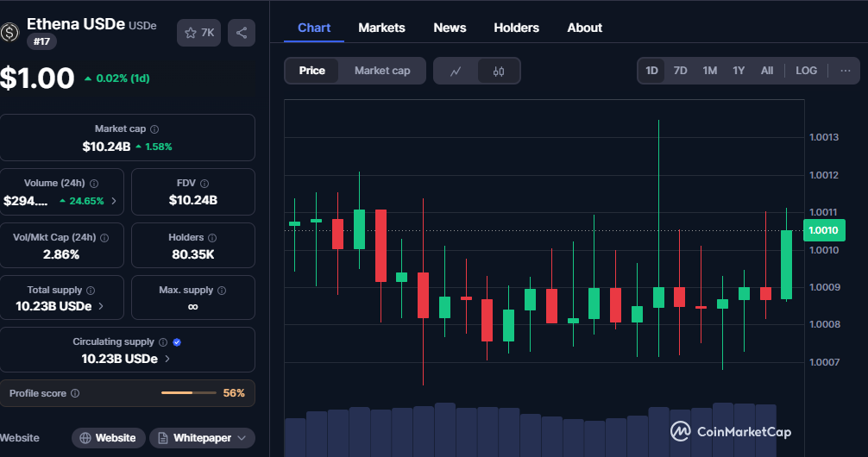Viewport: 868px width, 457px height.
Task: Click the Profile score progress bar
Action: (x=188, y=393)
